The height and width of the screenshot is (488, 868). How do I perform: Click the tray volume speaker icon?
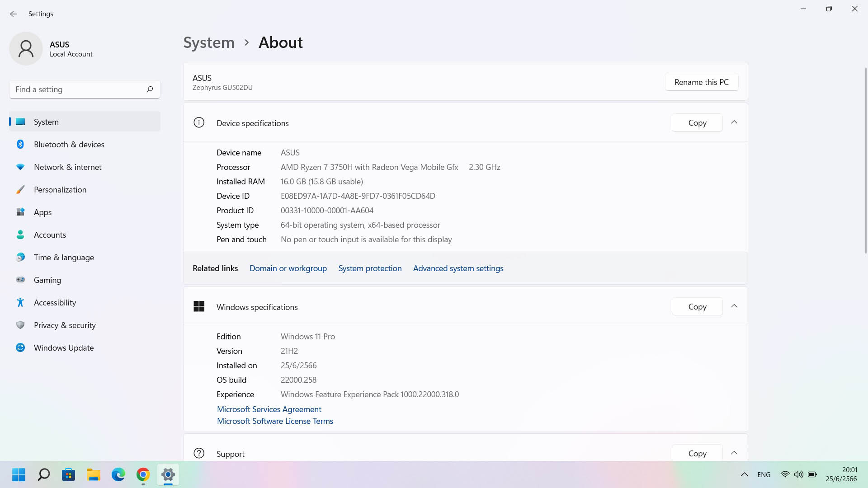click(x=798, y=474)
